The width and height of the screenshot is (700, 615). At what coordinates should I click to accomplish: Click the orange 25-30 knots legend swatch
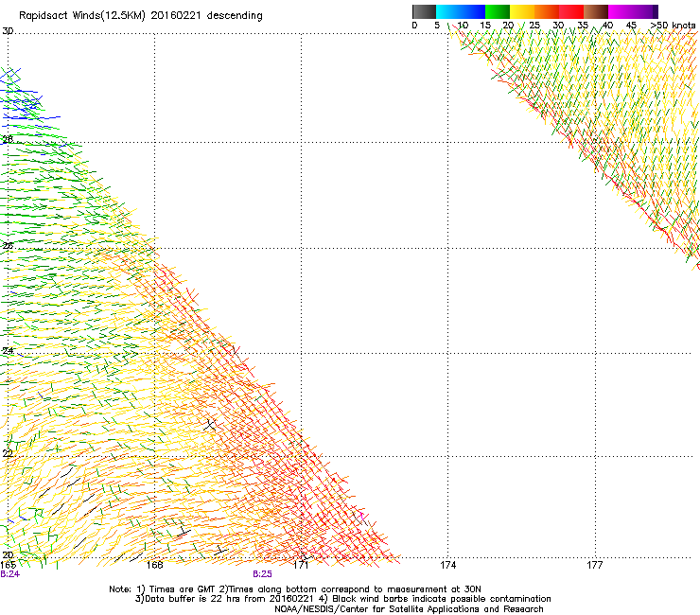click(x=547, y=11)
